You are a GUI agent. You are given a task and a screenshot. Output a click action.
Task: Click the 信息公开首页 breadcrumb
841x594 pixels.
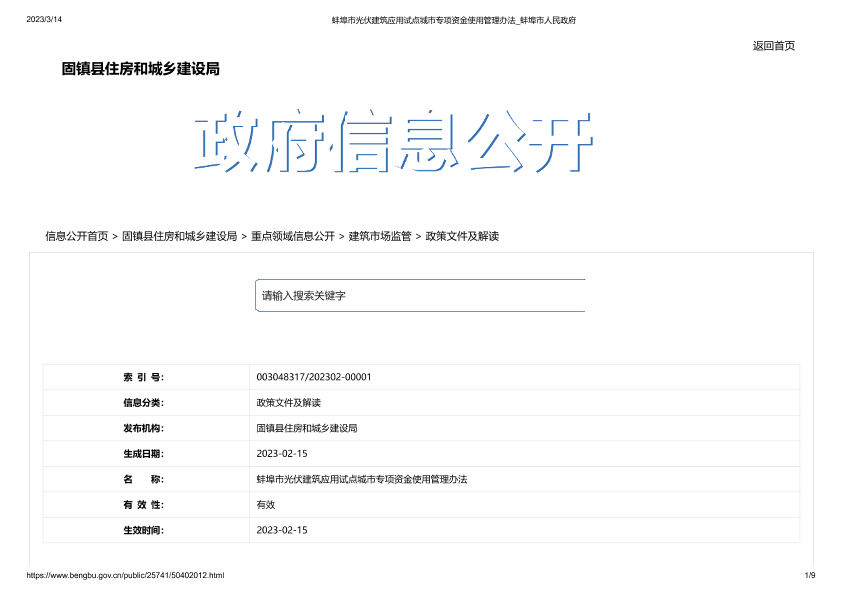[x=77, y=237]
